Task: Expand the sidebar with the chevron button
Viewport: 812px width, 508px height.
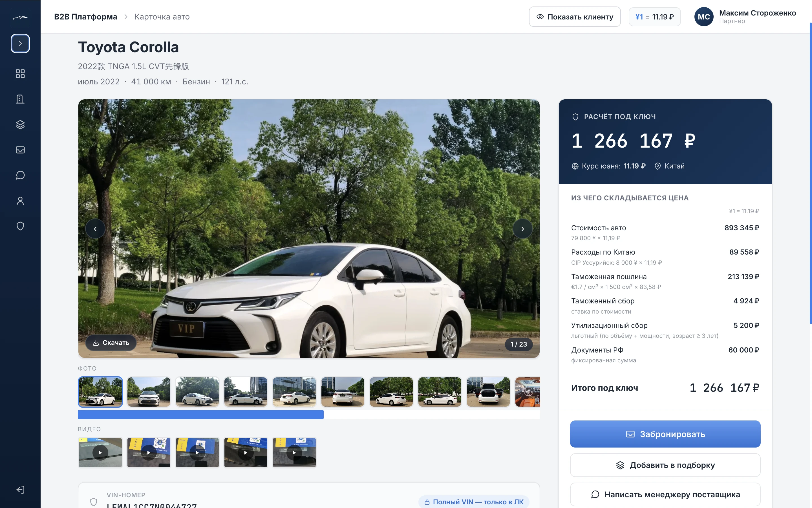Action: coord(20,43)
